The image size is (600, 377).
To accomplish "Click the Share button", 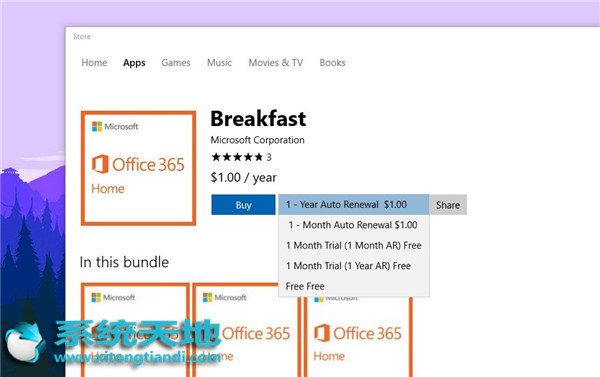I will click(448, 205).
